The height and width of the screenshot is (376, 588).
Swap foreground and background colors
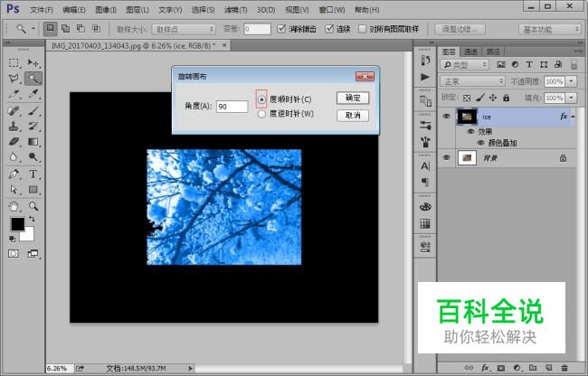pyautogui.click(x=32, y=219)
